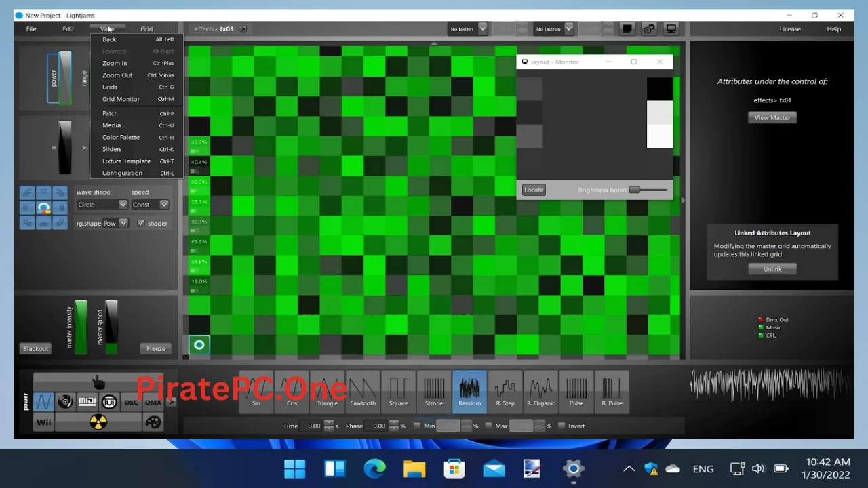
Task: Open the No fadeout dropdown
Action: (554, 28)
